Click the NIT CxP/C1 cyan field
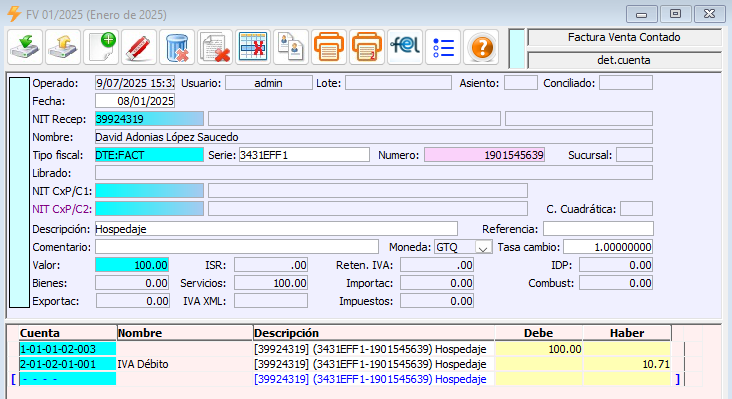 149,191
